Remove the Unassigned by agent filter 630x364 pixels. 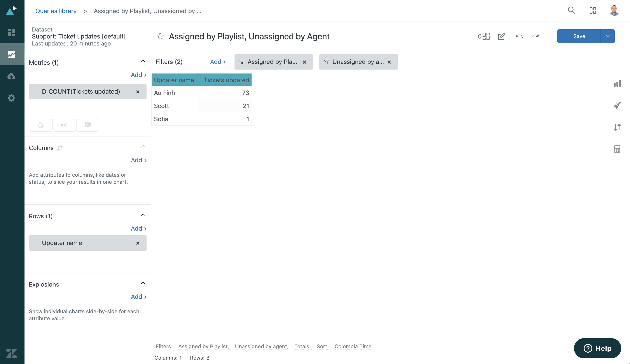389,62
